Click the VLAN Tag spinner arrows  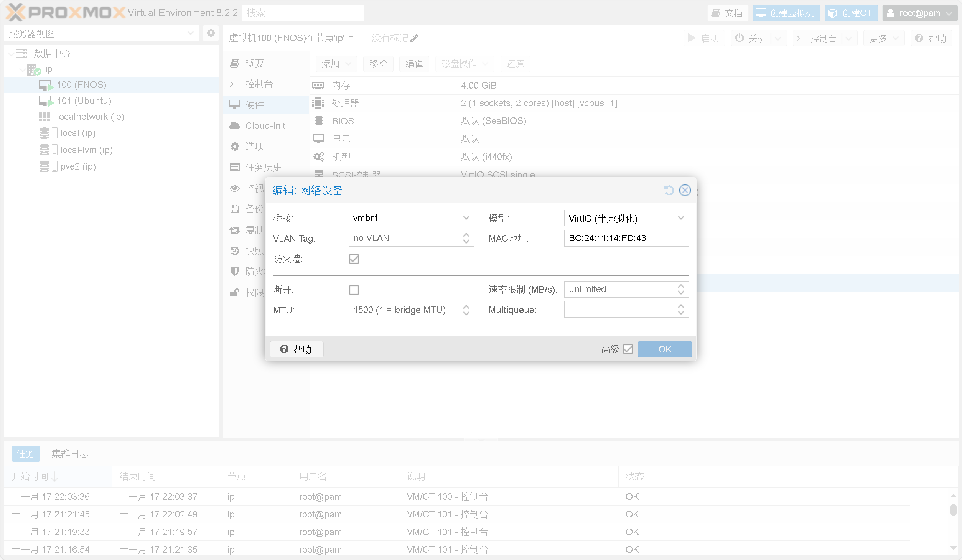click(466, 238)
